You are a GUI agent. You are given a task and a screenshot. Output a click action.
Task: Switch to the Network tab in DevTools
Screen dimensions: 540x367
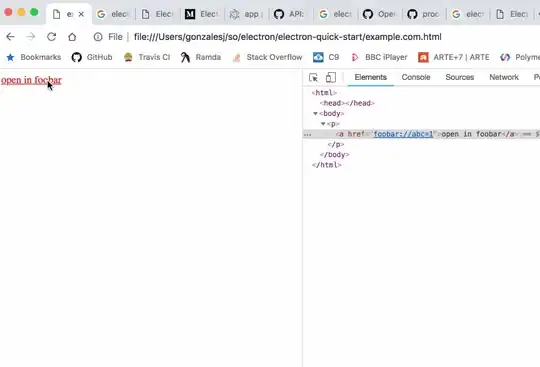click(504, 77)
